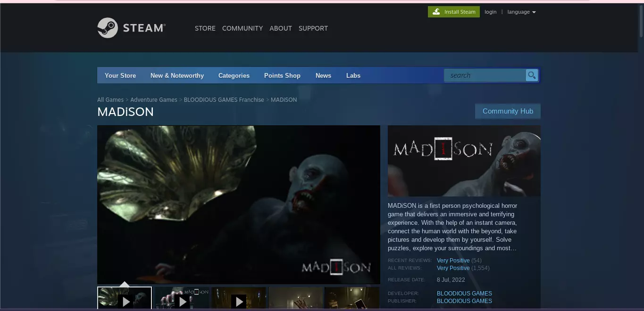The height and width of the screenshot is (311, 644).
Task: Expand the Categories tab
Action: [234, 75]
